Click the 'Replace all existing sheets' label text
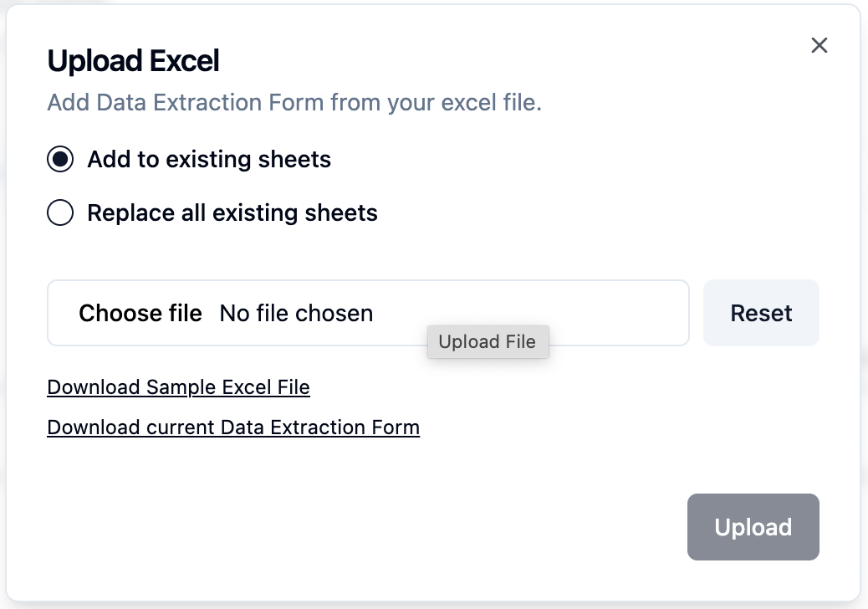 (232, 213)
